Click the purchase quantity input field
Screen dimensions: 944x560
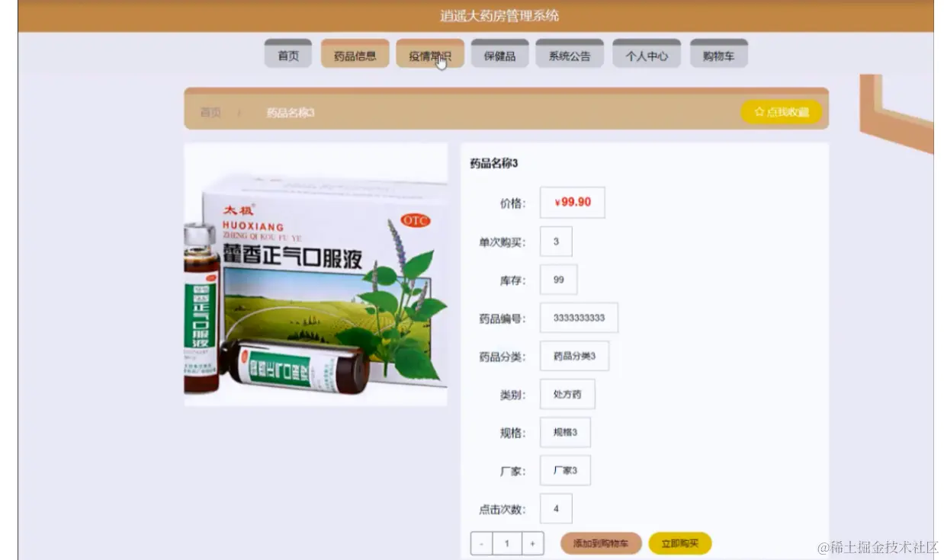tap(507, 544)
